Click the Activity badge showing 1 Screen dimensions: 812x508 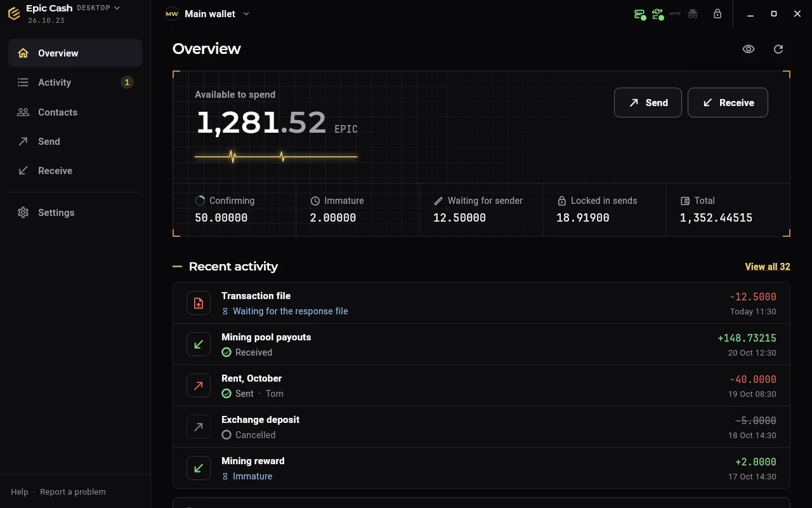[127, 82]
